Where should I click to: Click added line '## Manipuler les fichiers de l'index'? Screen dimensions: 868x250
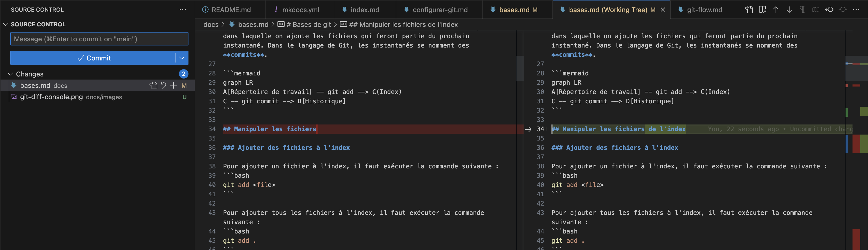point(618,129)
